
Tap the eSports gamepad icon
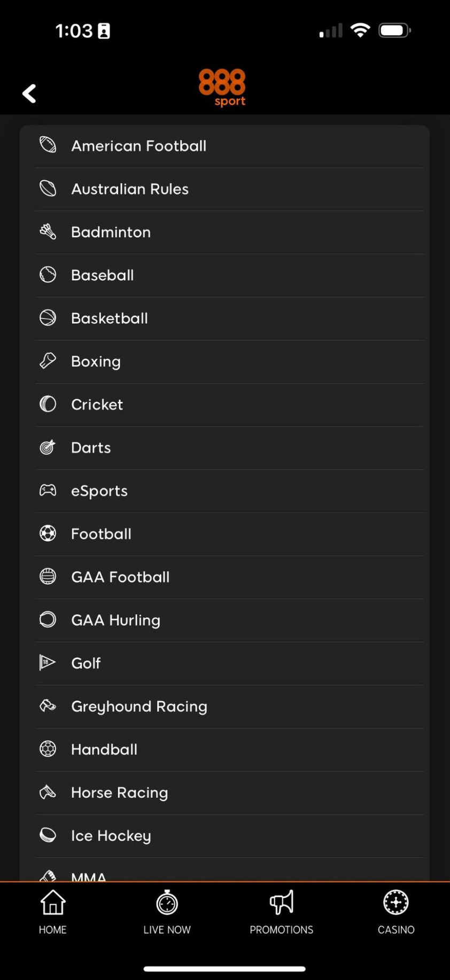coord(48,490)
